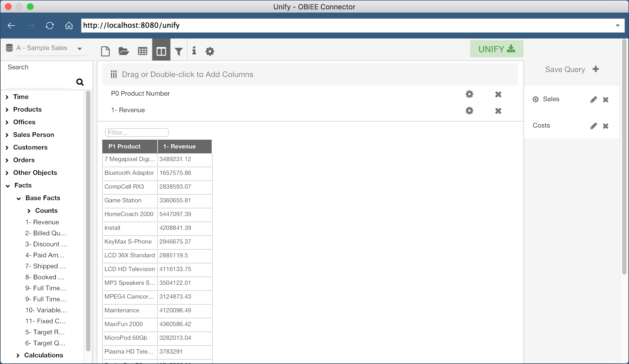Click the new query document icon
The height and width of the screenshot is (364, 629).
click(105, 51)
